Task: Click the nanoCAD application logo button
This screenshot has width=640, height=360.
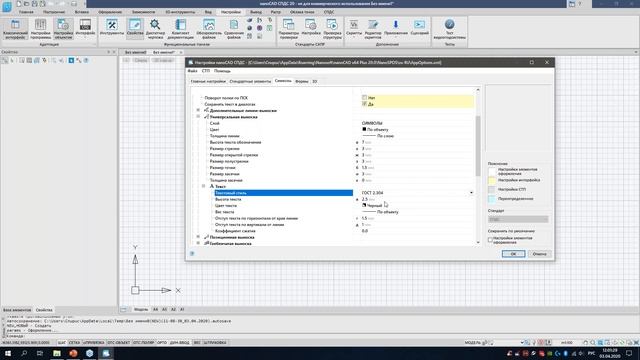Action: [7, 7]
